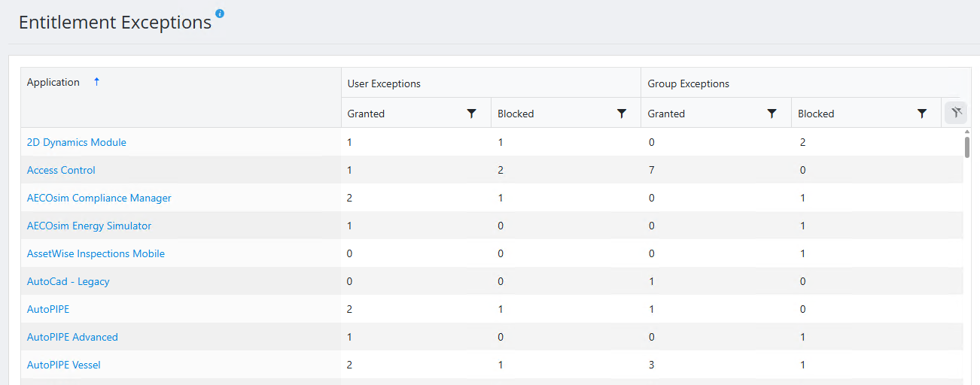Select the AutoPIPE application link

pos(48,309)
